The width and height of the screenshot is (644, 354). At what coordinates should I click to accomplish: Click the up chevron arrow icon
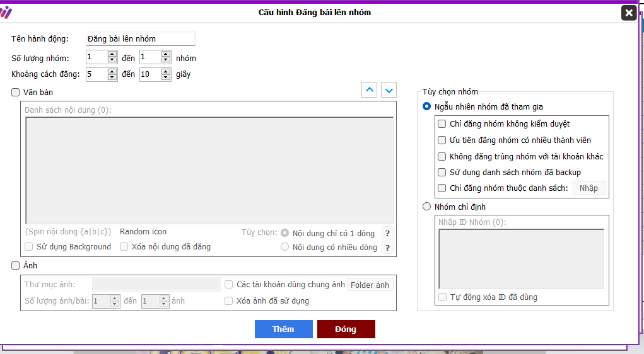click(x=370, y=90)
